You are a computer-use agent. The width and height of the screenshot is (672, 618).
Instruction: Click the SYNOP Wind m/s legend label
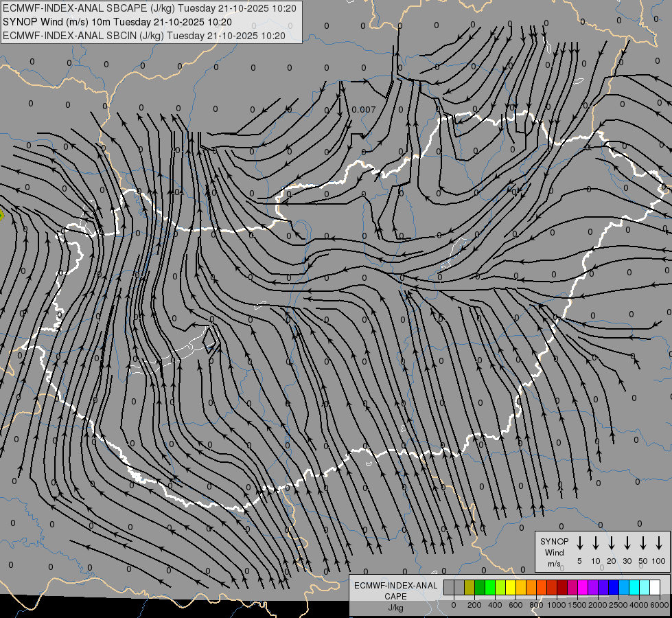click(x=554, y=552)
